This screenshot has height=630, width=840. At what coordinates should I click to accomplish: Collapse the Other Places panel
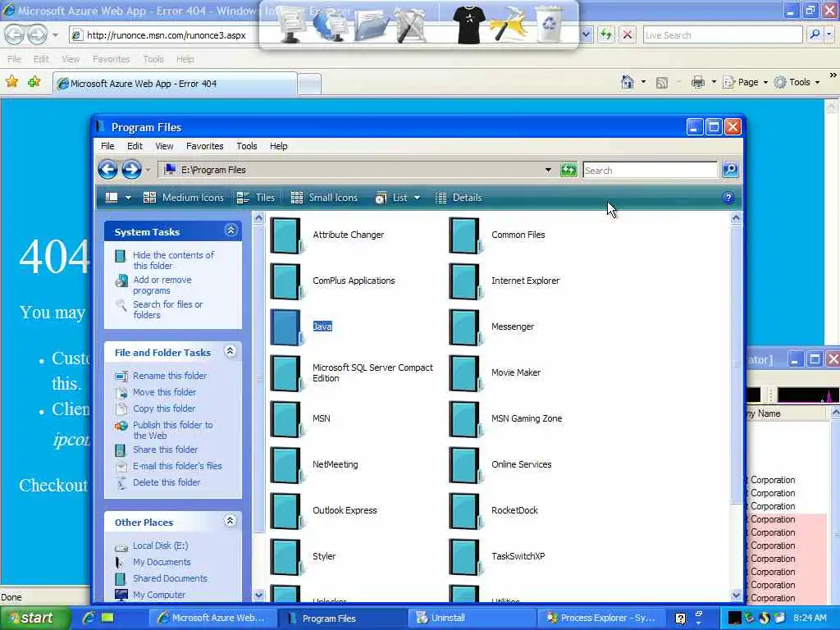(230, 521)
